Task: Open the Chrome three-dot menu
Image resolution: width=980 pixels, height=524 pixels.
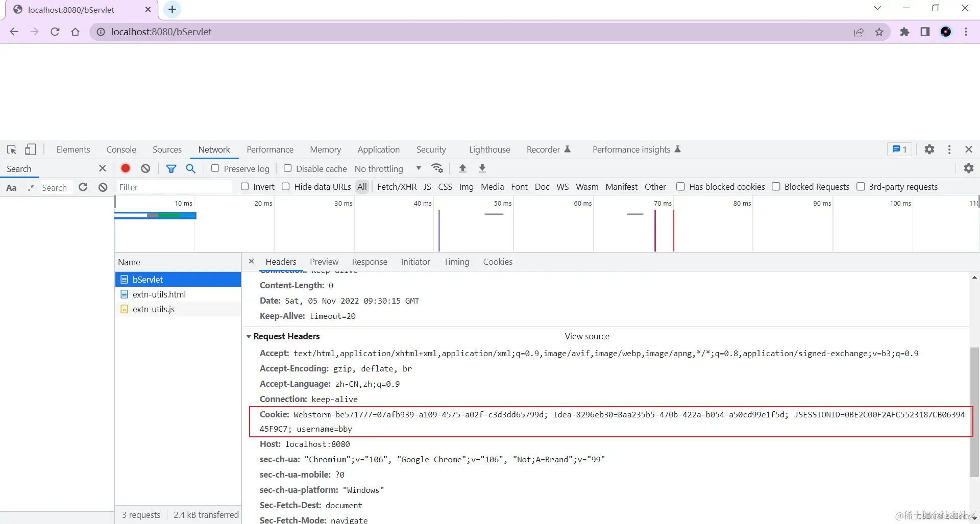Action: [966, 32]
